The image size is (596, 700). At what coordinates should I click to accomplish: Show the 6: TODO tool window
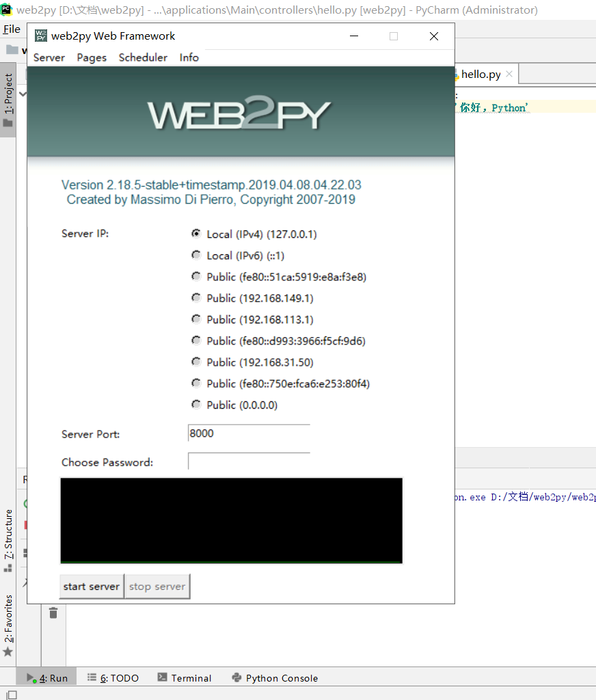tap(113, 678)
